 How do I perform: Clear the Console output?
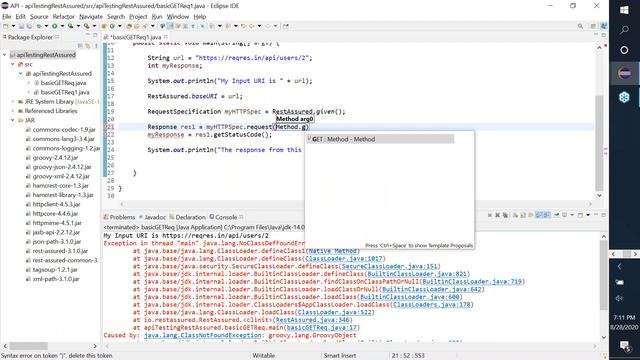click(x=516, y=215)
